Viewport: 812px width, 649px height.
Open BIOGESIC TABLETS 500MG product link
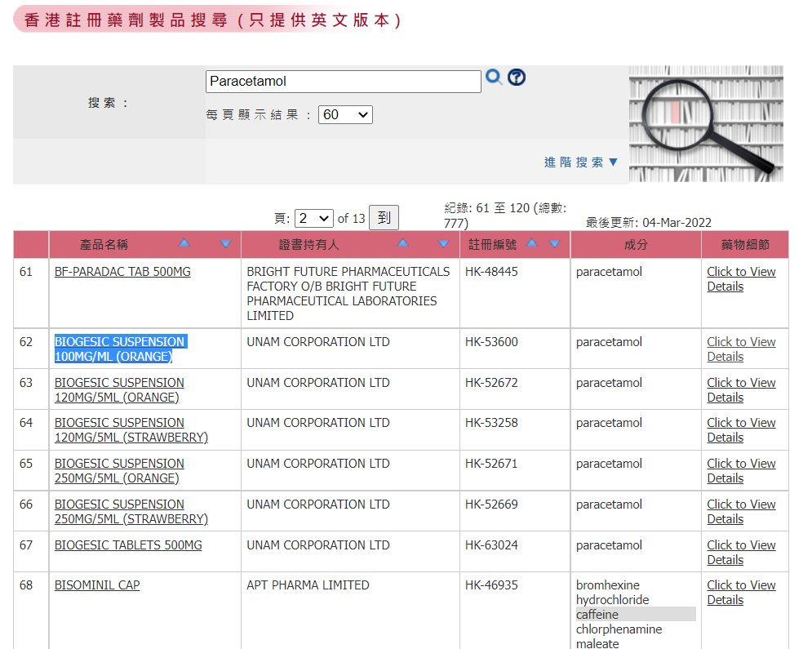128,545
